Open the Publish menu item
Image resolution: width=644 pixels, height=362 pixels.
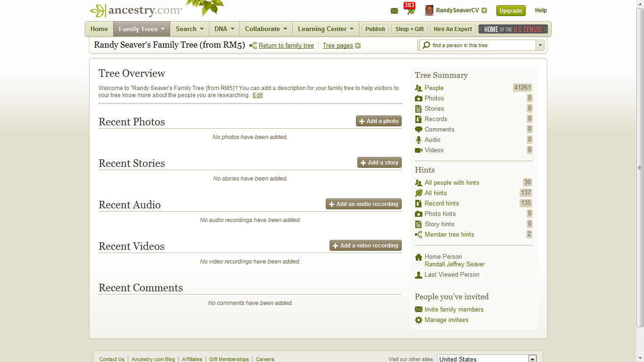click(x=375, y=29)
